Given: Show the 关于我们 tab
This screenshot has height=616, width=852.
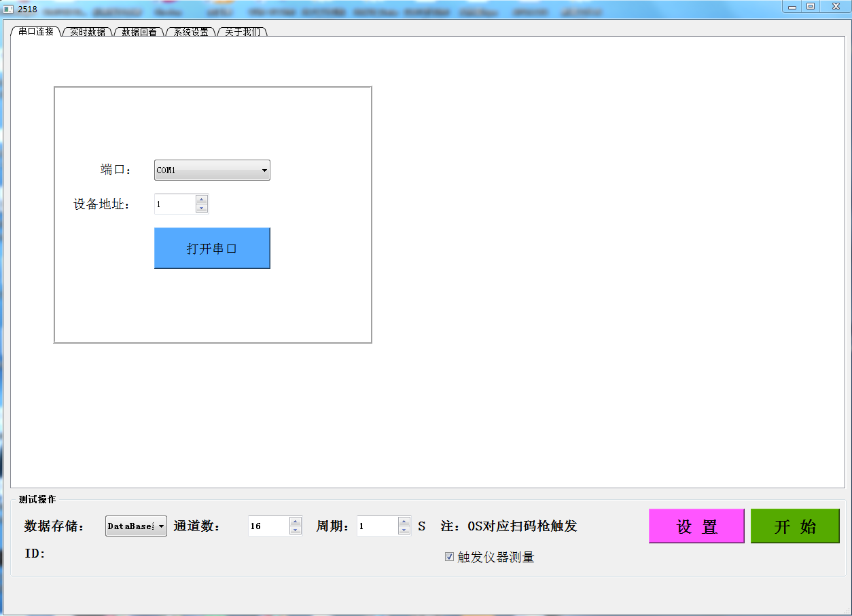Looking at the screenshot, I should [x=243, y=32].
